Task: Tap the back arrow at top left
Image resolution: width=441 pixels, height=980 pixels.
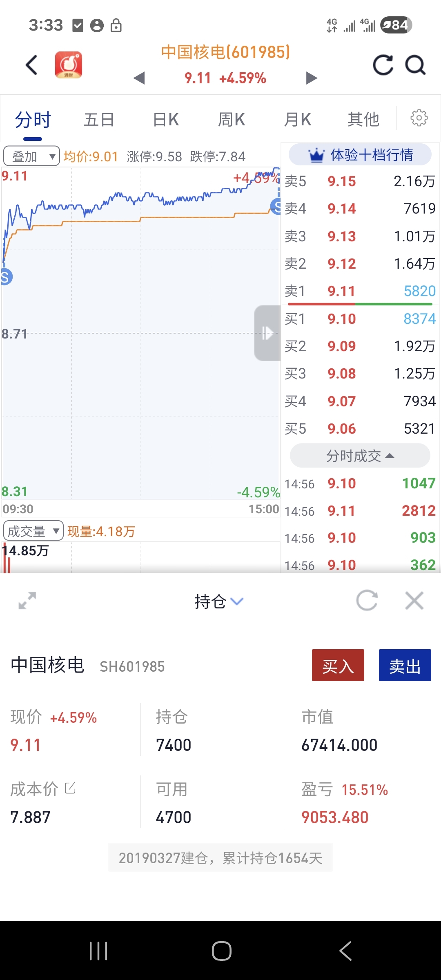Action: pos(31,65)
